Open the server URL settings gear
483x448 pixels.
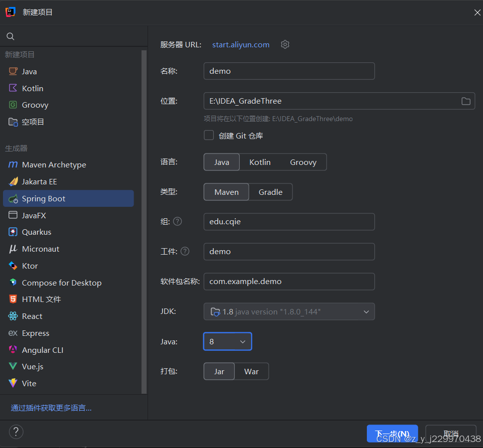pyautogui.click(x=285, y=44)
